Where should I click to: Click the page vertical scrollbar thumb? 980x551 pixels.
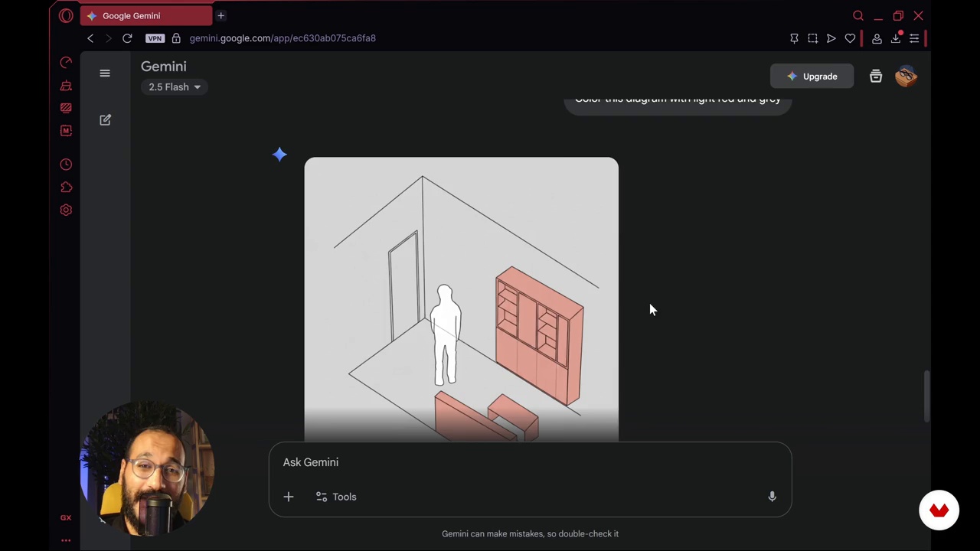coord(927,396)
